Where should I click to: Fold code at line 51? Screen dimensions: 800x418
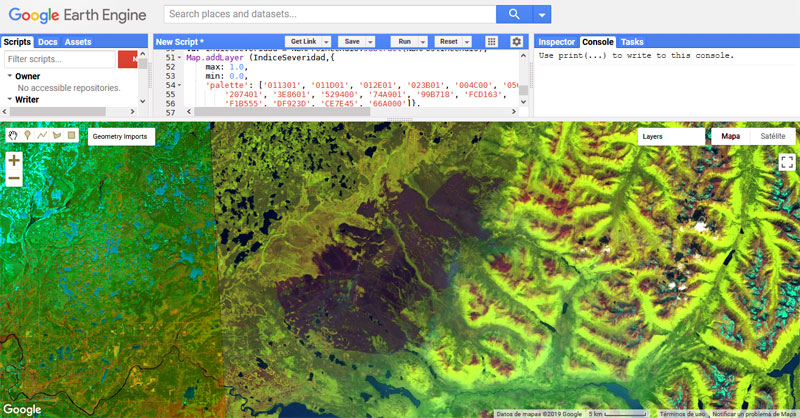(x=179, y=58)
